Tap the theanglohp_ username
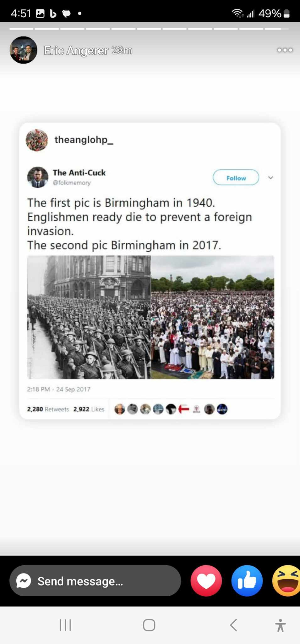 point(84,140)
